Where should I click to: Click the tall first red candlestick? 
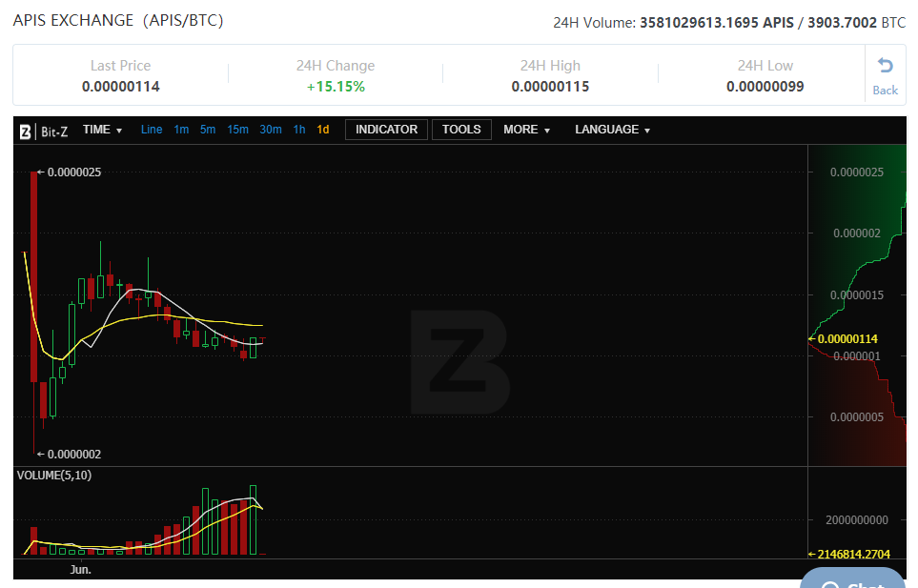pyautogui.click(x=34, y=276)
